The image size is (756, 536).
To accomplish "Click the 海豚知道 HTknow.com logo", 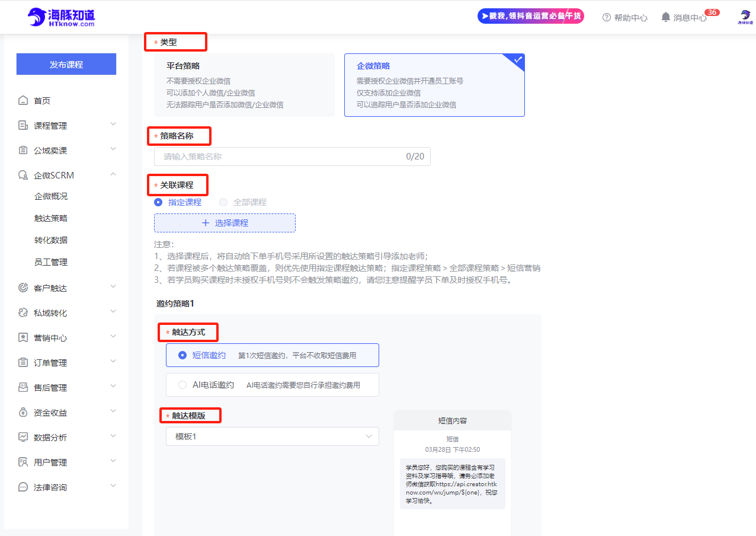I will click(62, 17).
